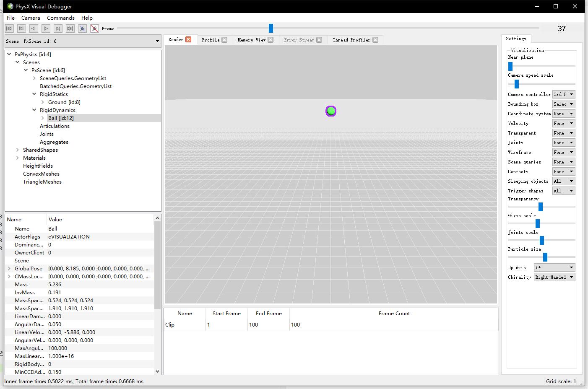Image resolution: width=588 pixels, height=389 pixels.
Task: Collapse the RigidDynamics node
Action: tap(34, 110)
